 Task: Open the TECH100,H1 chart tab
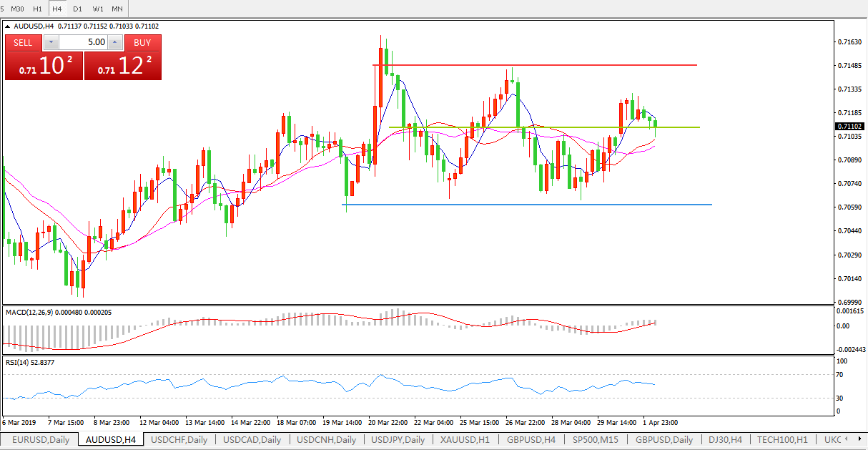coord(782,440)
